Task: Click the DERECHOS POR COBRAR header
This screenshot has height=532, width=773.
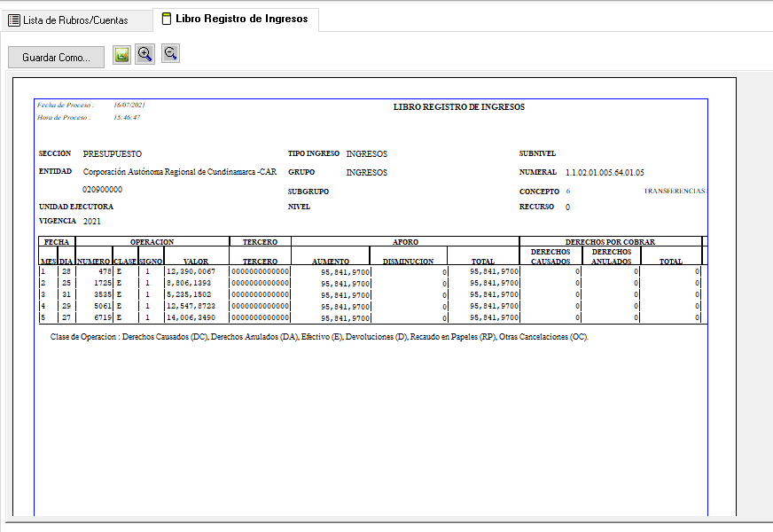Action: tap(610, 241)
